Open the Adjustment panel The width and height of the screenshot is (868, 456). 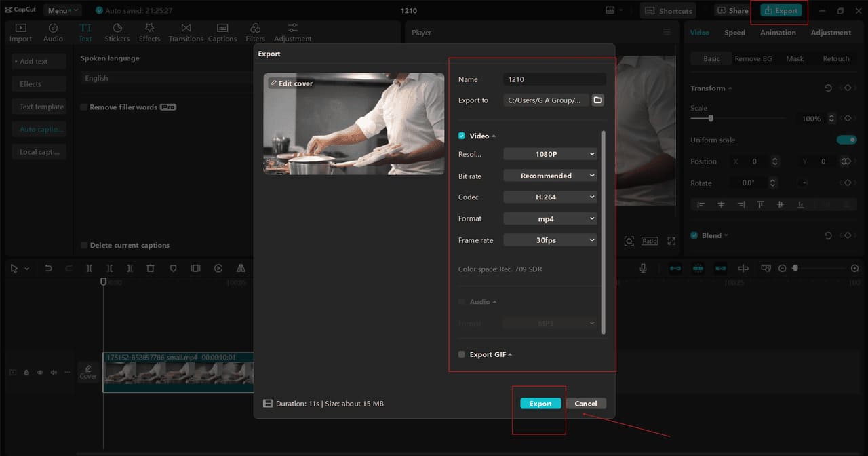point(292,31)
